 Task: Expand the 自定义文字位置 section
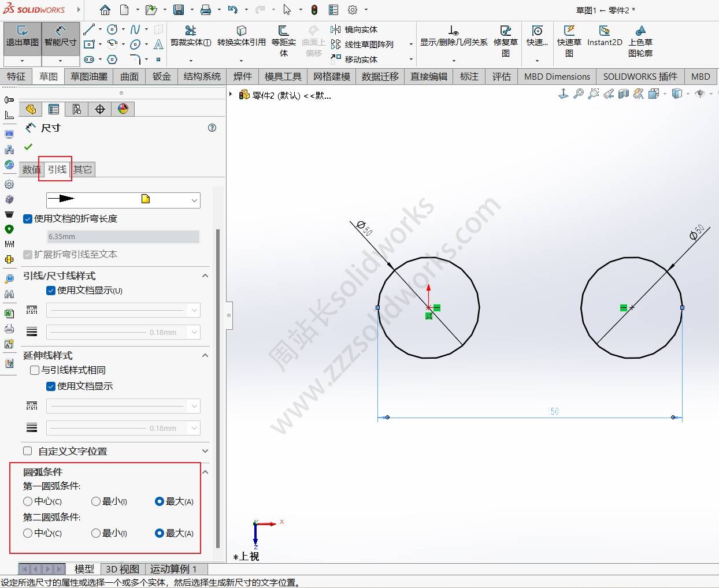(205, 451)
